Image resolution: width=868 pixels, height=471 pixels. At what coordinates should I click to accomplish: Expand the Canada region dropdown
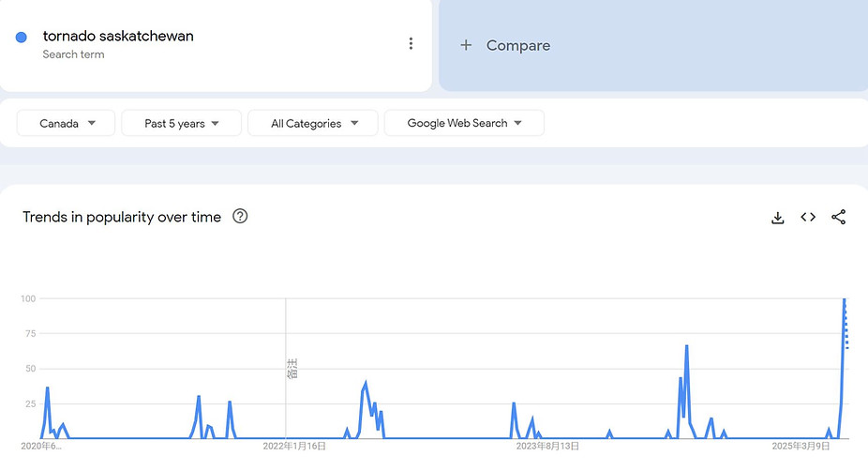pos(66,123)
